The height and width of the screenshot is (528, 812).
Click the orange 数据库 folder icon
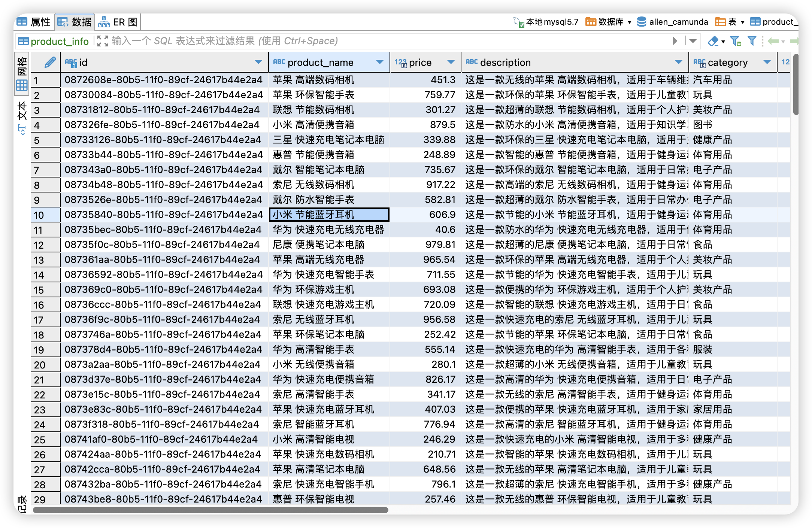pyautogui.click(x=591, y=22)
